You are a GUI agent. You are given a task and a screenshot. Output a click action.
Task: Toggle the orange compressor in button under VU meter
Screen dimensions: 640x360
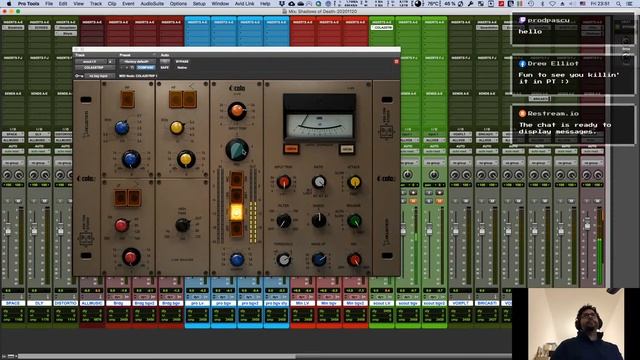pyautogui.click(x=291, y=149)
